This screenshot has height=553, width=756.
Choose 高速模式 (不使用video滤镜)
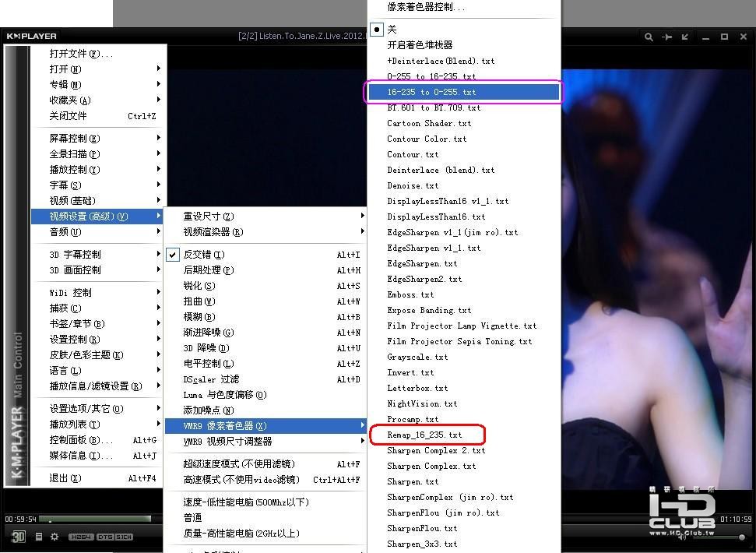(265, 480)
